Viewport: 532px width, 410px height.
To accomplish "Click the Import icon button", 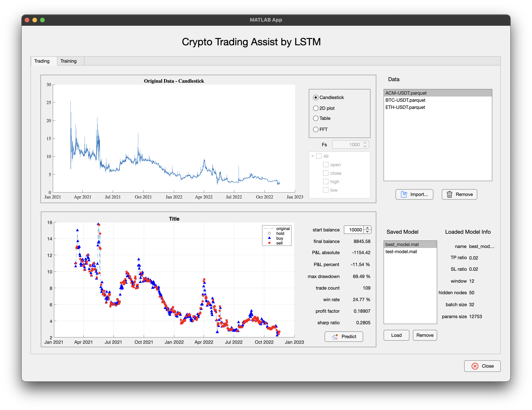I will [x=404, y=194].
